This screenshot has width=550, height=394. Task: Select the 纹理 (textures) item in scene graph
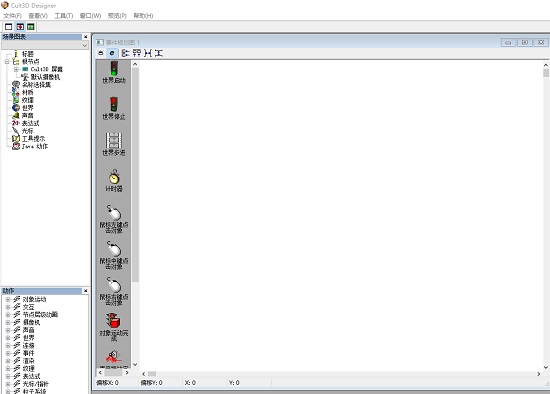(x=28, y=100)
